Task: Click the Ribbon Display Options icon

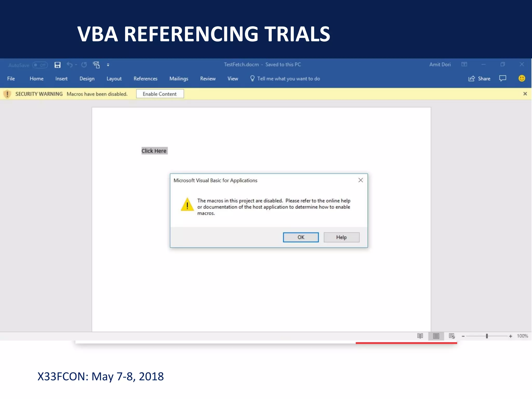Action: point(464,64)
